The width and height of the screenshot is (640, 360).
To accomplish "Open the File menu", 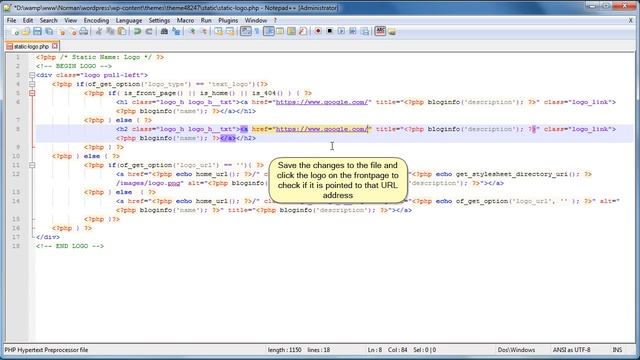I will 11,20.
